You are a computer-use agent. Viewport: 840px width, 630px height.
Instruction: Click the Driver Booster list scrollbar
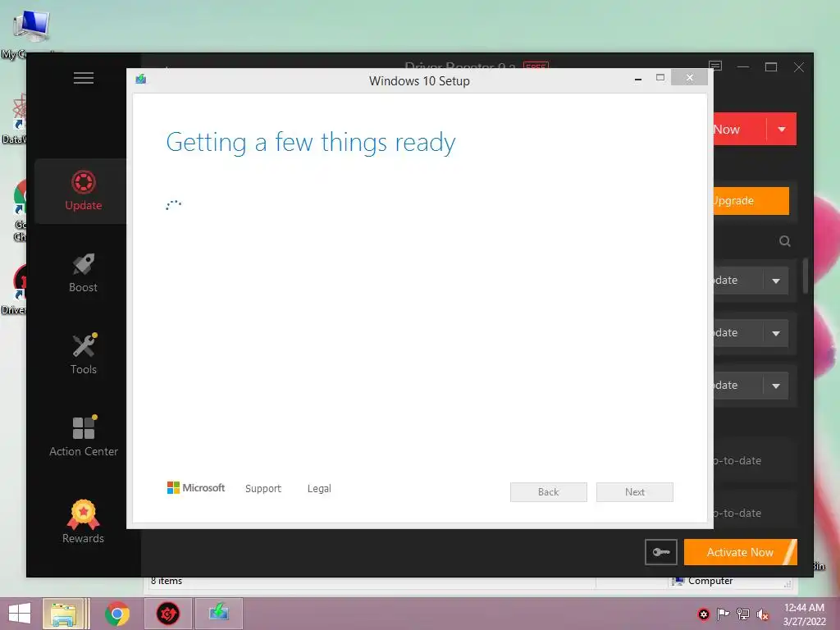[806, 276]
